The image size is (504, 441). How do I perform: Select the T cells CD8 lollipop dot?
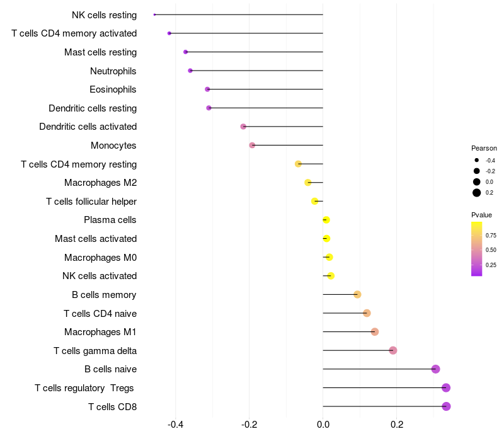pyautogui.click(x=446, y=406)
